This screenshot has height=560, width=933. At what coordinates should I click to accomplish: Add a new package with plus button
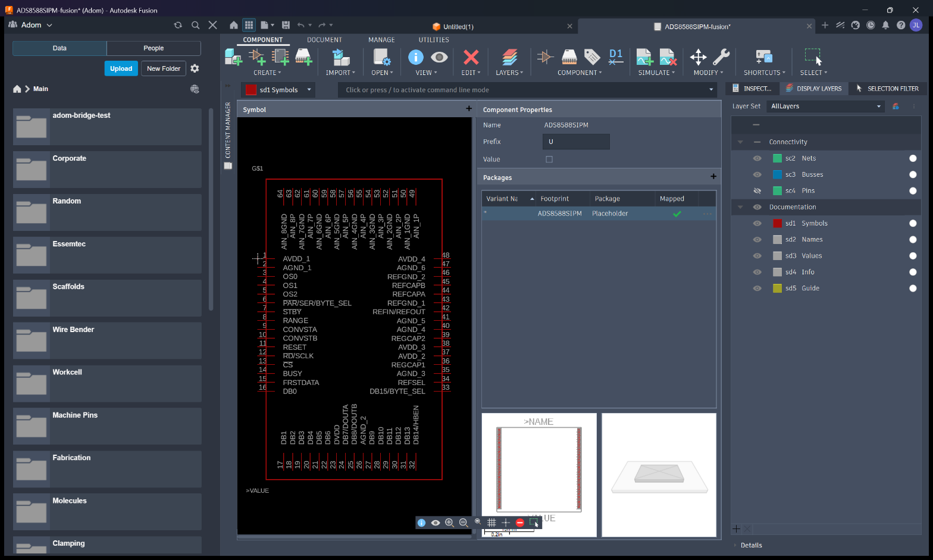[713, 177]
